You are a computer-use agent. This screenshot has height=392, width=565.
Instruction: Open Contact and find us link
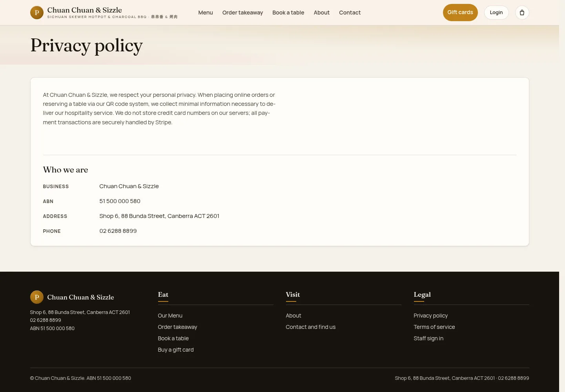click(311, 327)
